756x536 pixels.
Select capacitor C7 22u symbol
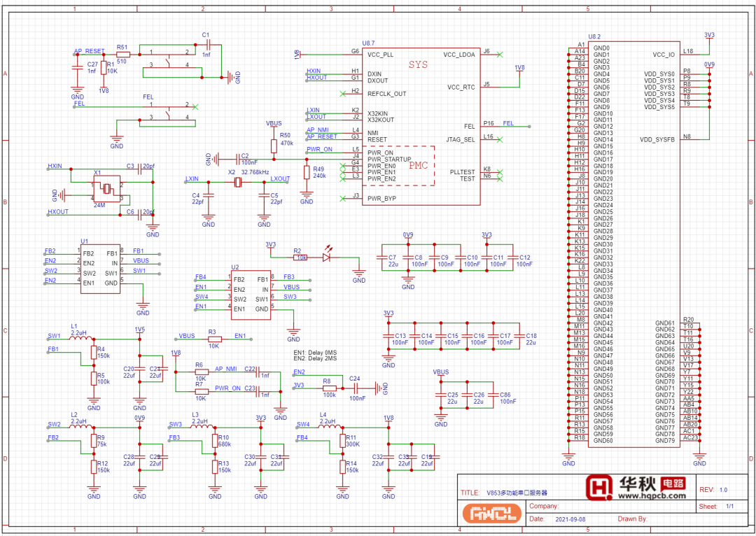382,258
